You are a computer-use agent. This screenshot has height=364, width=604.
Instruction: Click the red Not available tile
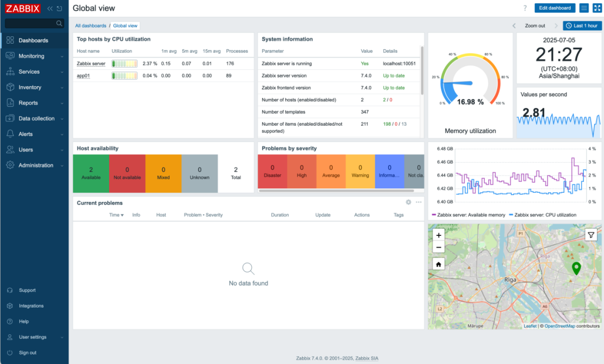pyautogui.click(x=127, y=173)
